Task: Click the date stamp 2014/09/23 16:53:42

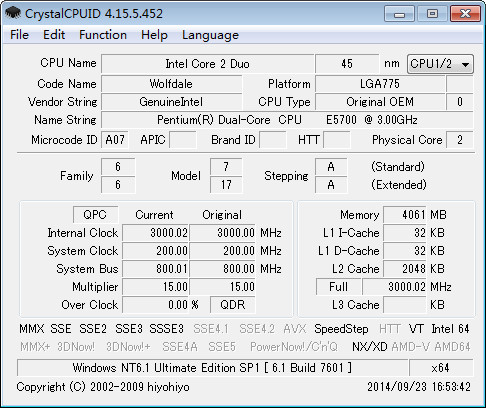Action: (x=419, y=387)
